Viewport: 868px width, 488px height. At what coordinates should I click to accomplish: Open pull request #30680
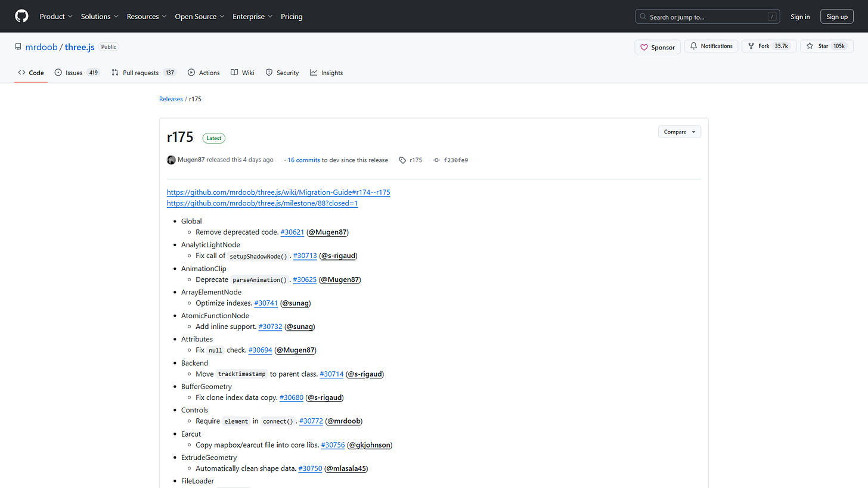[292, 397]
